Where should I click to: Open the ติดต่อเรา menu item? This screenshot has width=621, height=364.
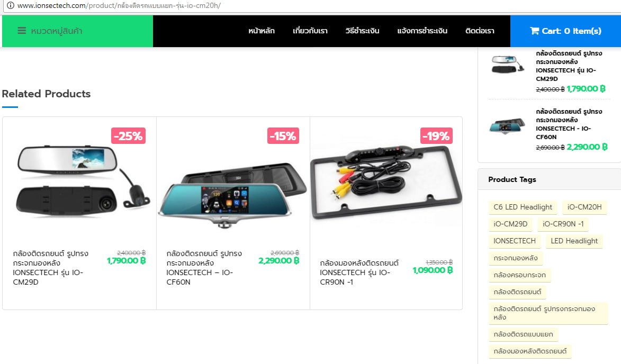tap(480, 31)
